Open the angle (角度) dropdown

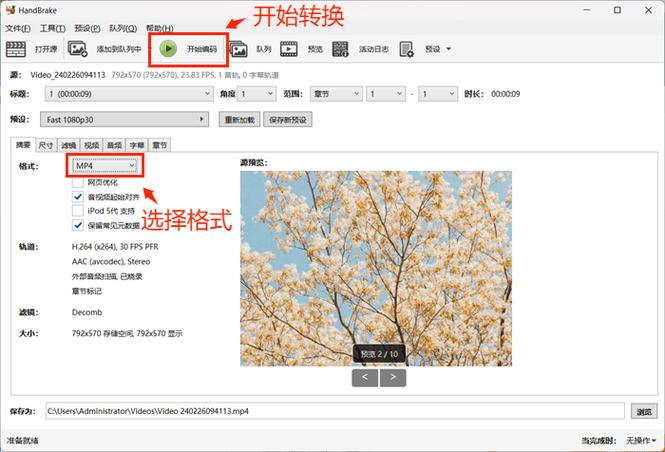pyautogui.click(x=257, y=94)
